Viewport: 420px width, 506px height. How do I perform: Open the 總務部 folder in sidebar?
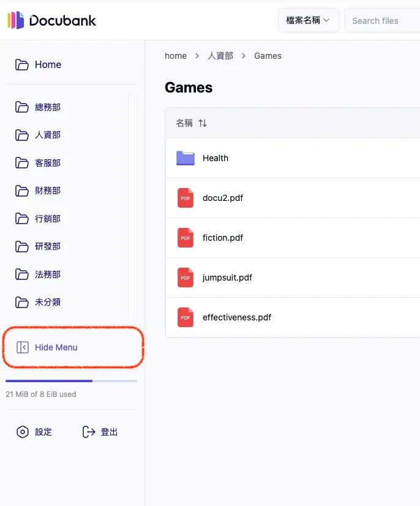tap(47, 107)
